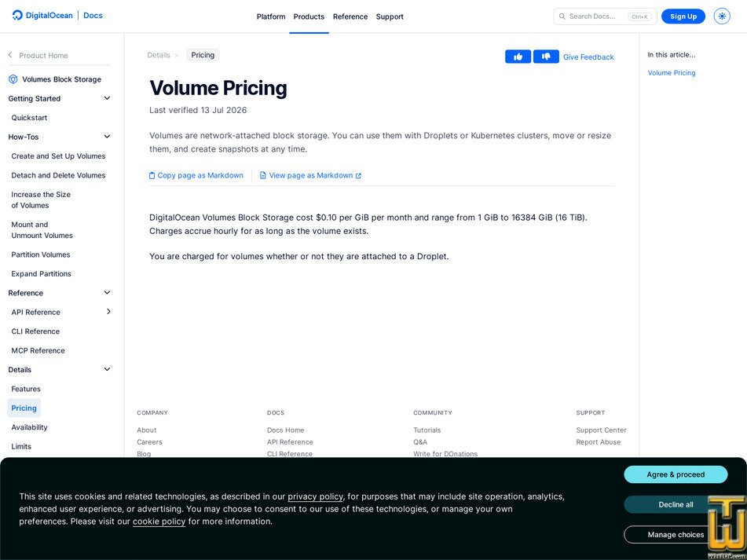
Task: Open CLI Reference in sidebar
Action: coord(35,331)
